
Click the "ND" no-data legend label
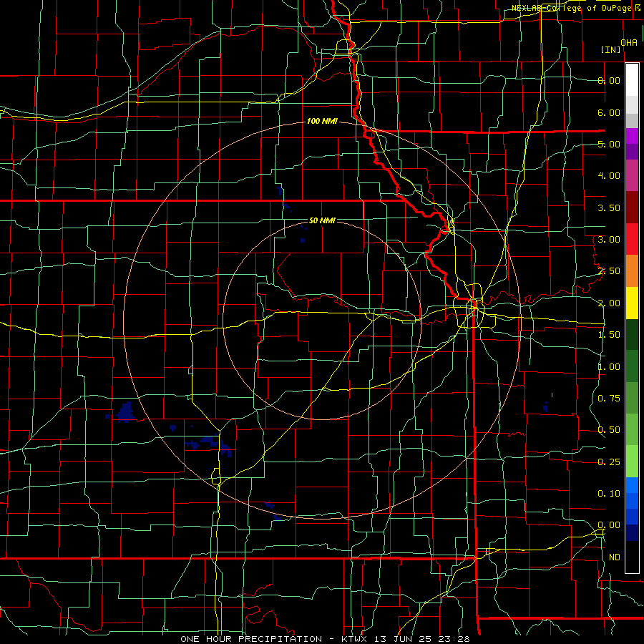(615, 557)
